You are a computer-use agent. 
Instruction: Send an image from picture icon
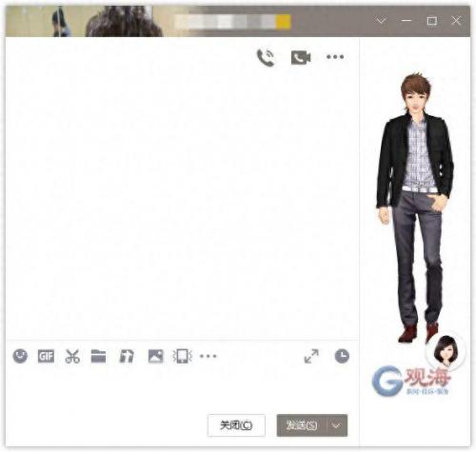click(155, 356)
